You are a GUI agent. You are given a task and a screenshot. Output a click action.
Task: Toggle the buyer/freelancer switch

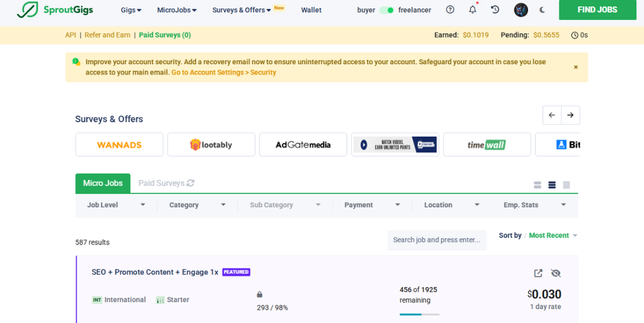click(386, 10)
